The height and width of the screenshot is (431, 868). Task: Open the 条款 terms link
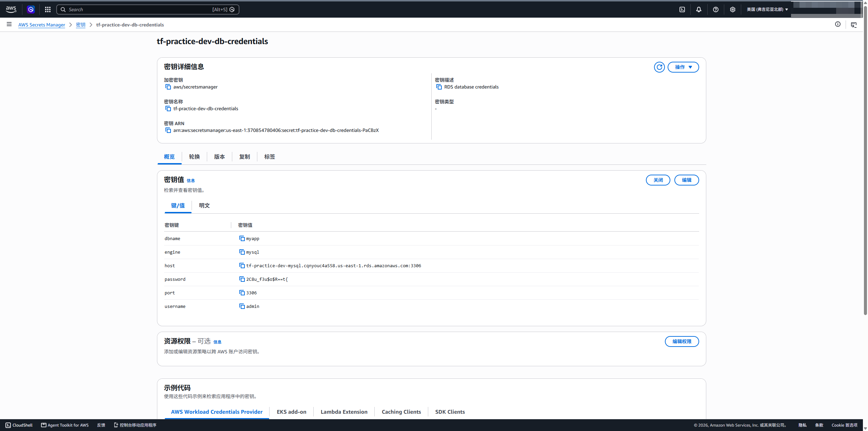coord(819,425)
